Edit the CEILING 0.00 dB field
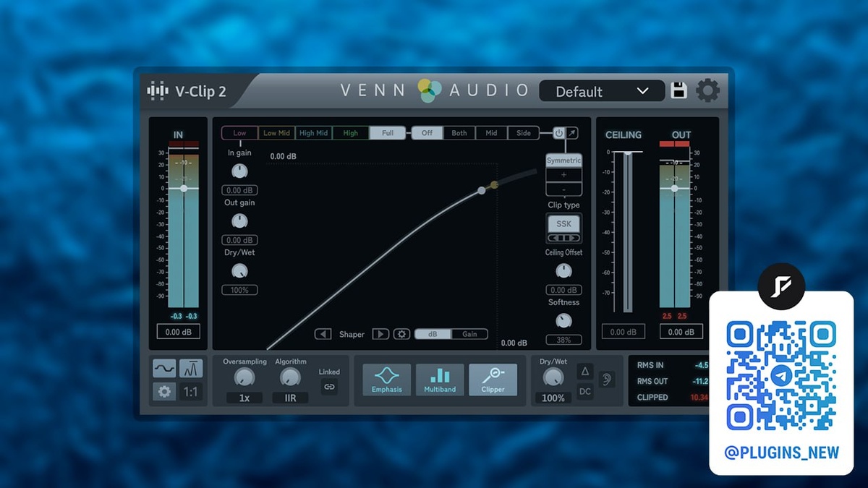Image resolution: width=868 pixels, height=488 pixels. [623, 332]
